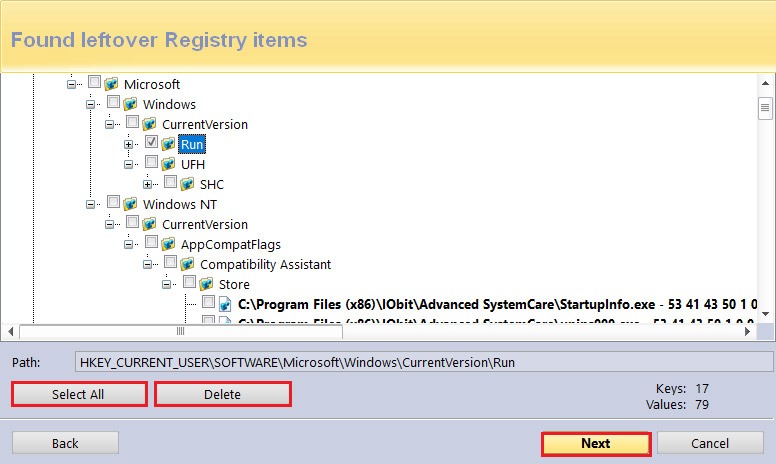Viewport: 776px width, 464px height.
Task: Collapse the Store tree node
Action: click(x=167, y=284)
